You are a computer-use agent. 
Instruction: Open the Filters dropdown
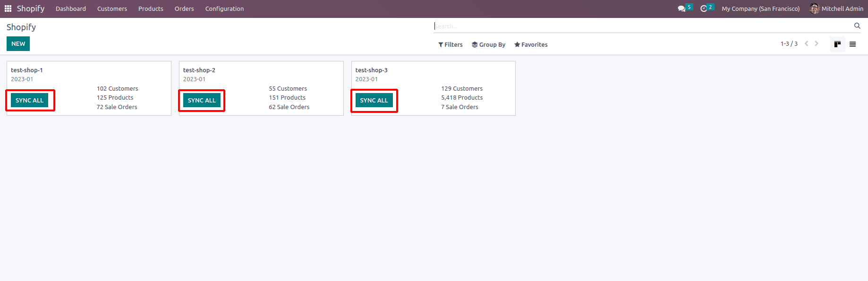451,44
